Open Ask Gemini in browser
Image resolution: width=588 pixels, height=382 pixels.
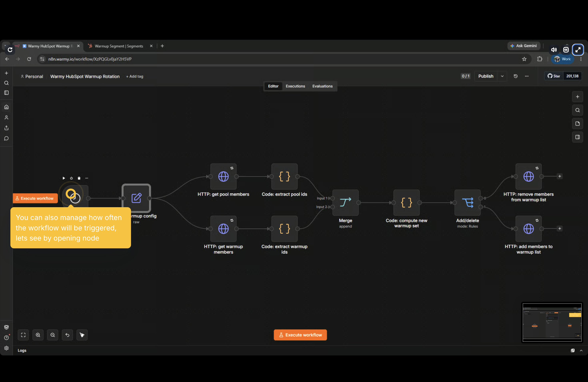(x=524, y=46)
